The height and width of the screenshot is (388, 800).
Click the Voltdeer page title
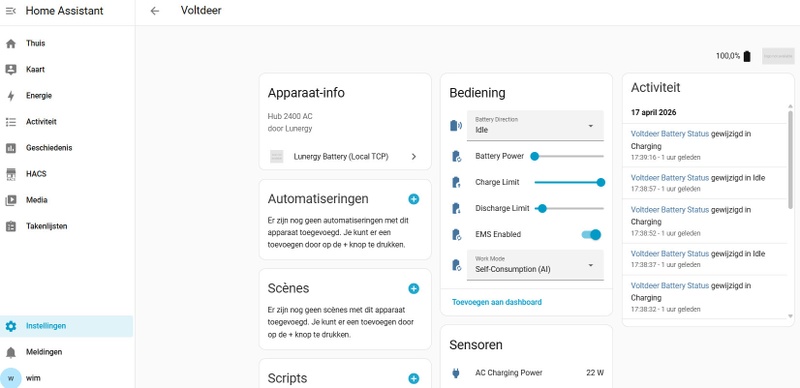point(201,10)
